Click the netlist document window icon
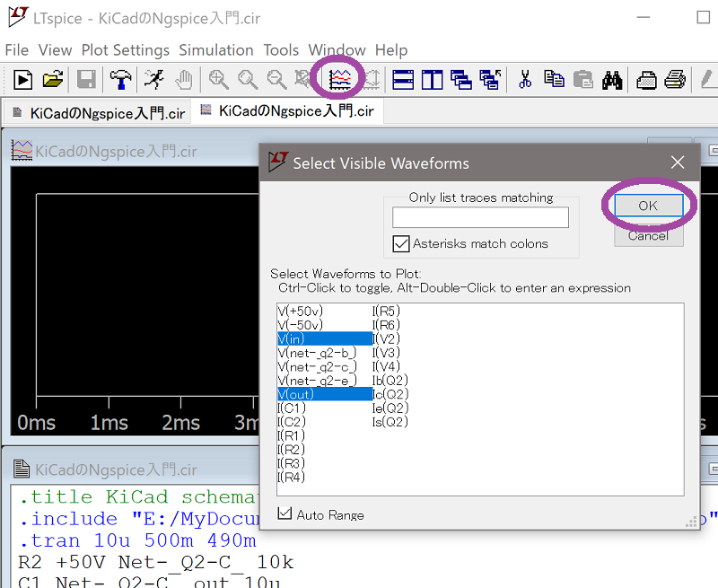This screenshot has width=718, height=588. point(22,469)
